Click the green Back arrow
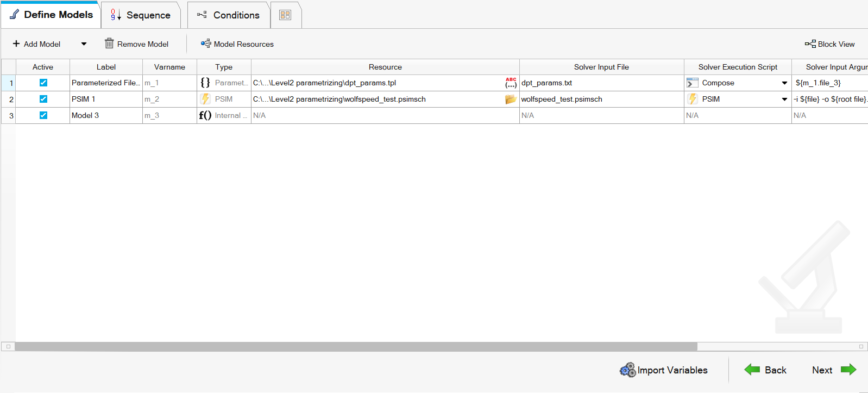 pyautogui.click(x=752, y=370)
